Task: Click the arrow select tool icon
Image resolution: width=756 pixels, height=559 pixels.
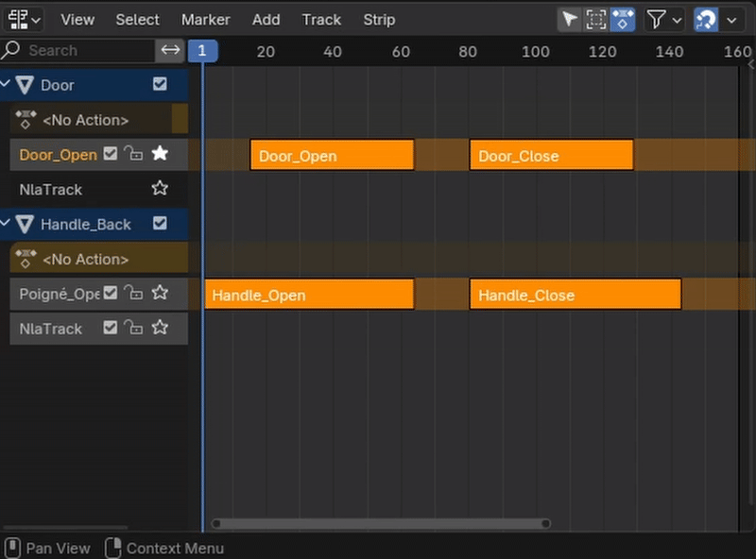Action: (569, 19)
